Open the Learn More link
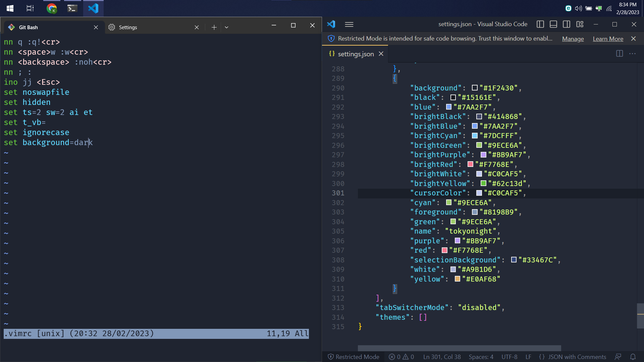The width and height of the screenshot is (644, 362). point(608,39)
